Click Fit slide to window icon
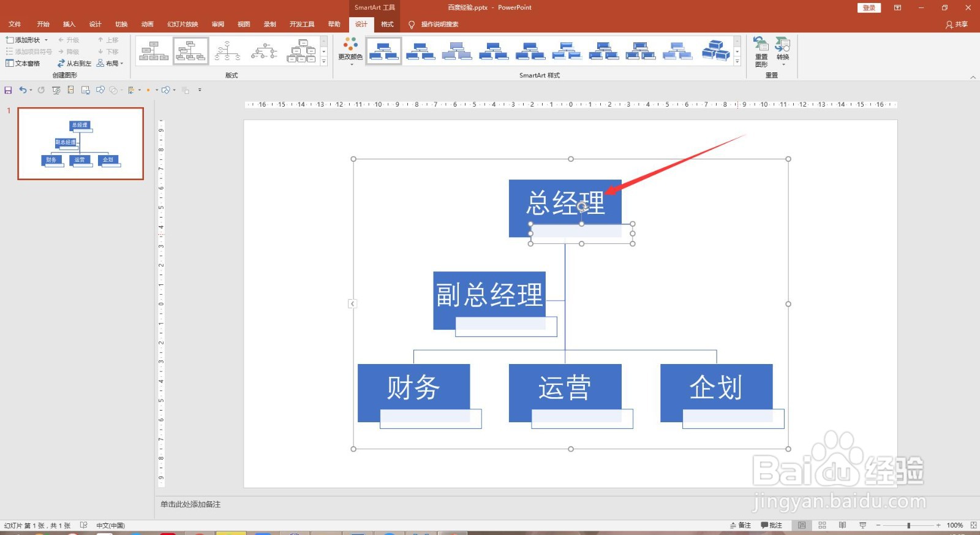 973,525
